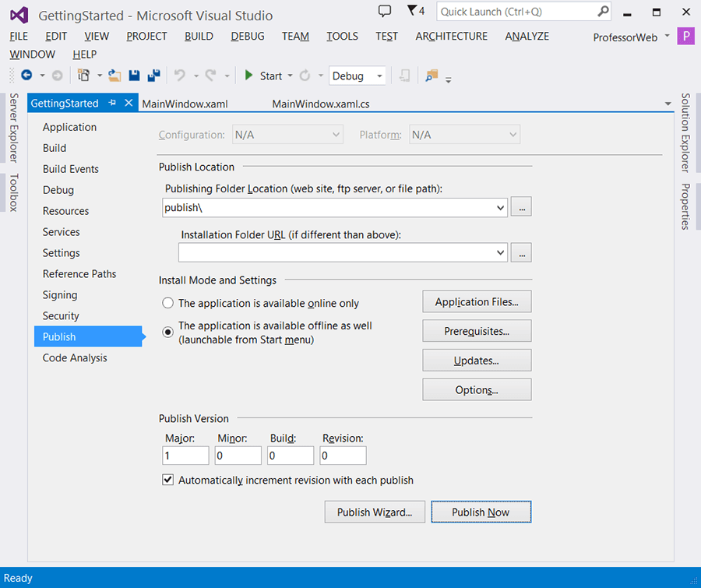
Task: Switch to the MainWindow.xaml tab
Action: (185, 104)
